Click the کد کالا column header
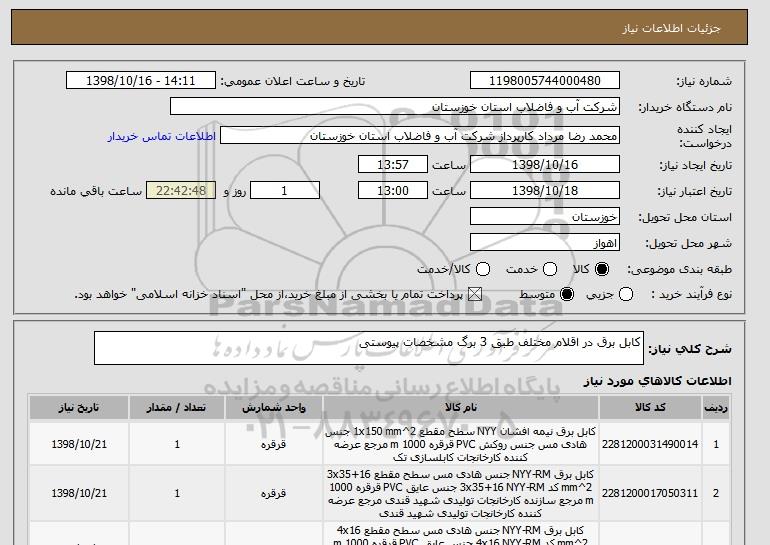 tap(650, 408)
